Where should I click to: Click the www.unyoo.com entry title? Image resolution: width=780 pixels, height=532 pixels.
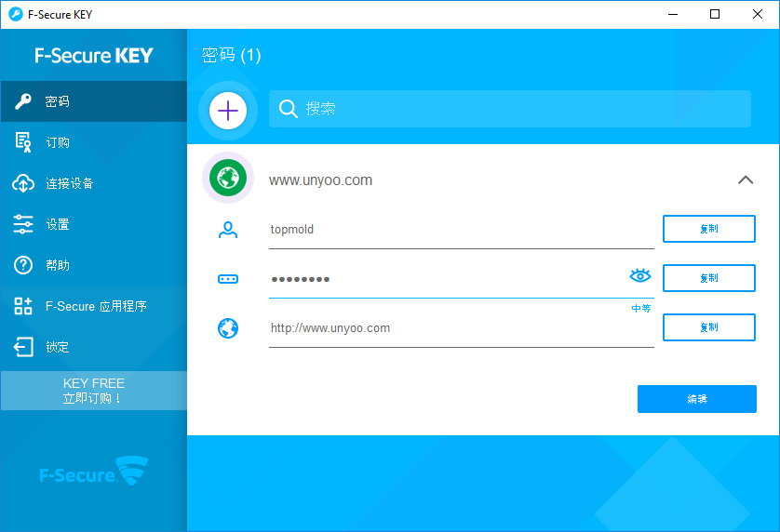point(320,180)
